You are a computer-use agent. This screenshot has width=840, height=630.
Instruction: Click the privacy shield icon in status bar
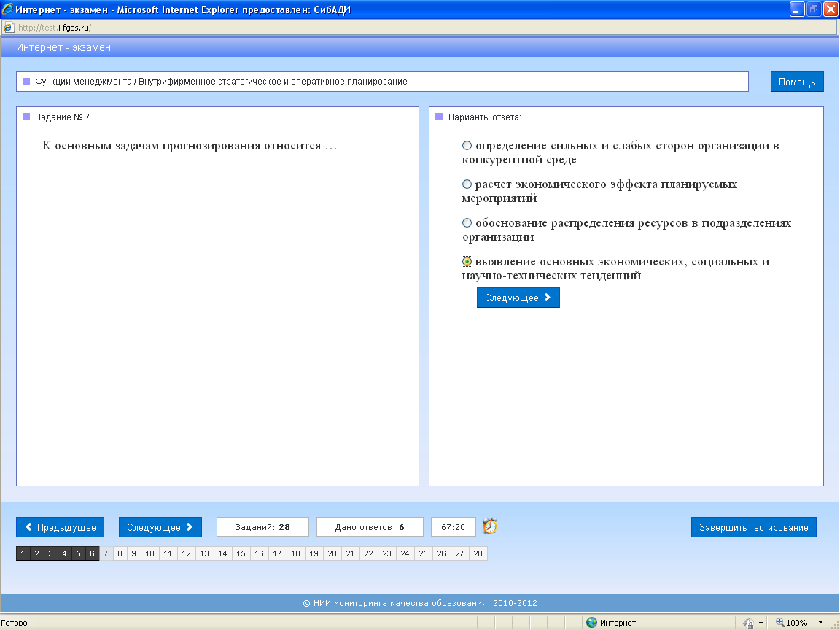748,623
